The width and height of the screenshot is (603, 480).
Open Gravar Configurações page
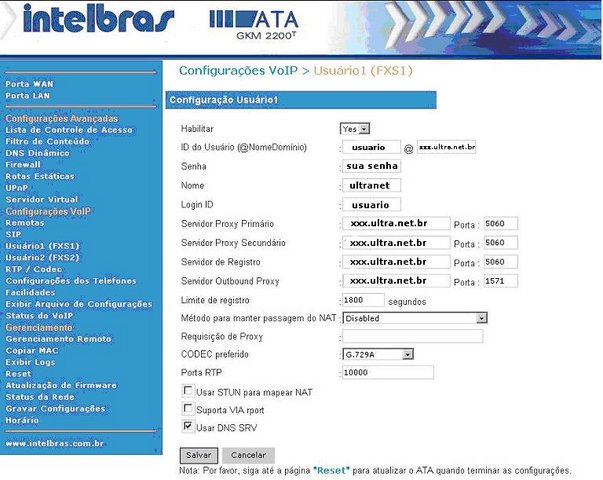[x=55, y=408]
